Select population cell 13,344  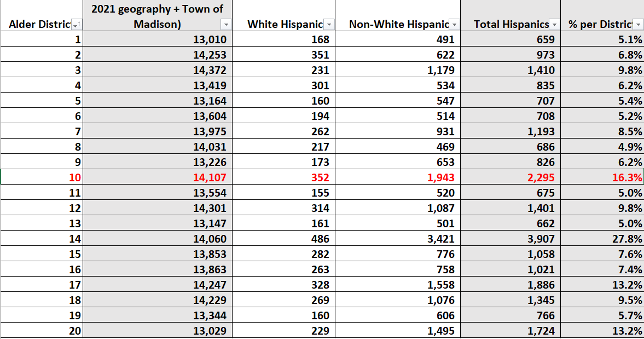pos(158,315)
